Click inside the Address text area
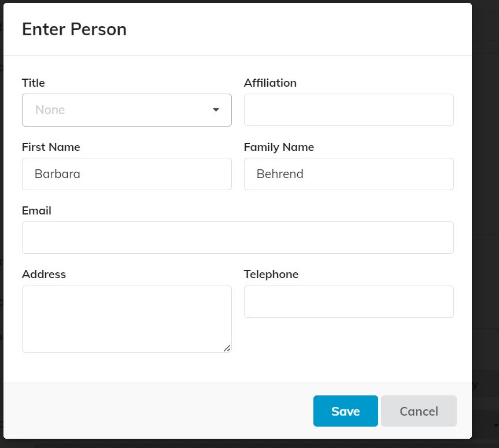This screenshot has height=448, width=499. pos(127,319)
